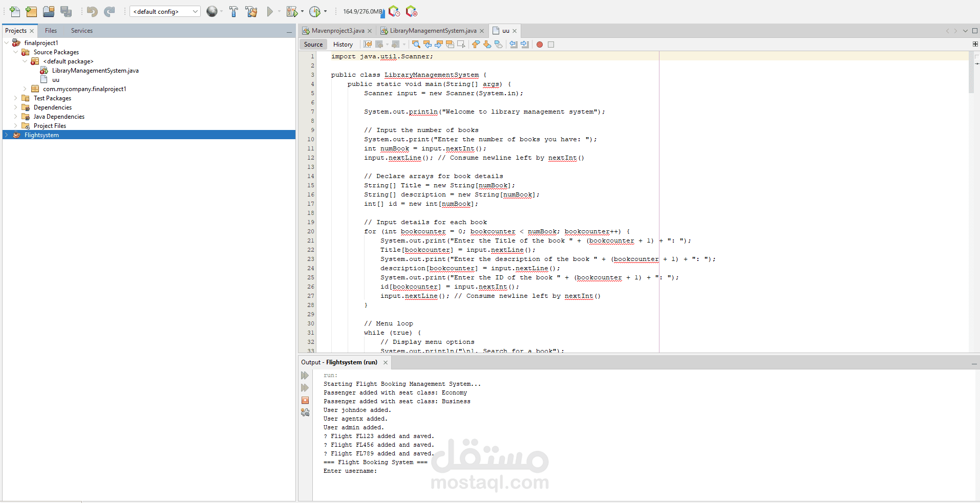Run the project with the green play icon
Image resolution: width=980 pixels, height=503 pixels.
(270, 11)
